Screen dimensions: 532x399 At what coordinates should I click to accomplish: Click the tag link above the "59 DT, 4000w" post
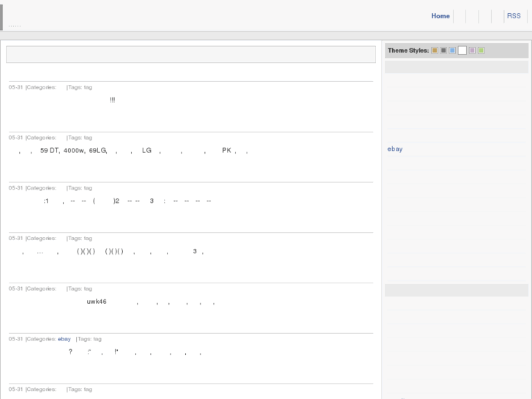[88, 138]
